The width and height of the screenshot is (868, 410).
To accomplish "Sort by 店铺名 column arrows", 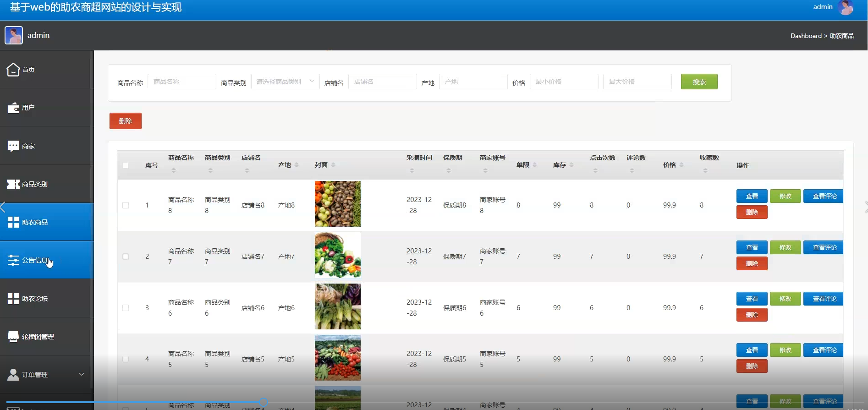I will (x=247, y=170).
